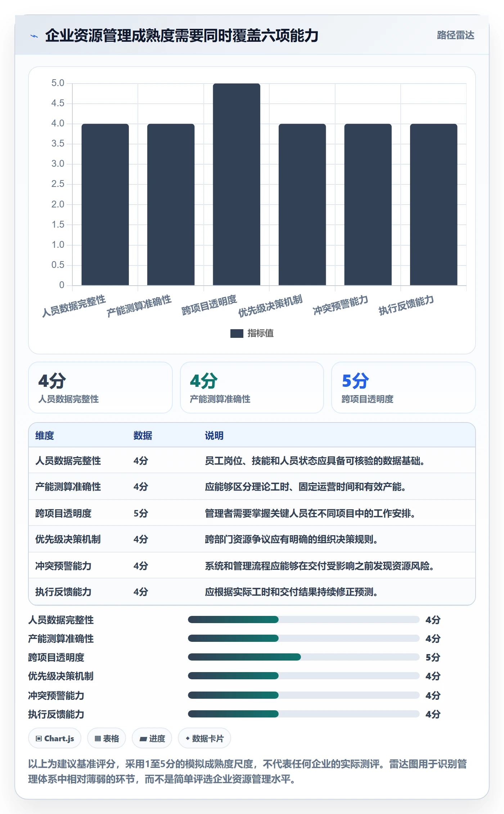Click the Chart.js tag chip
The height and width of the screenshot is (814, 504).
55,738
